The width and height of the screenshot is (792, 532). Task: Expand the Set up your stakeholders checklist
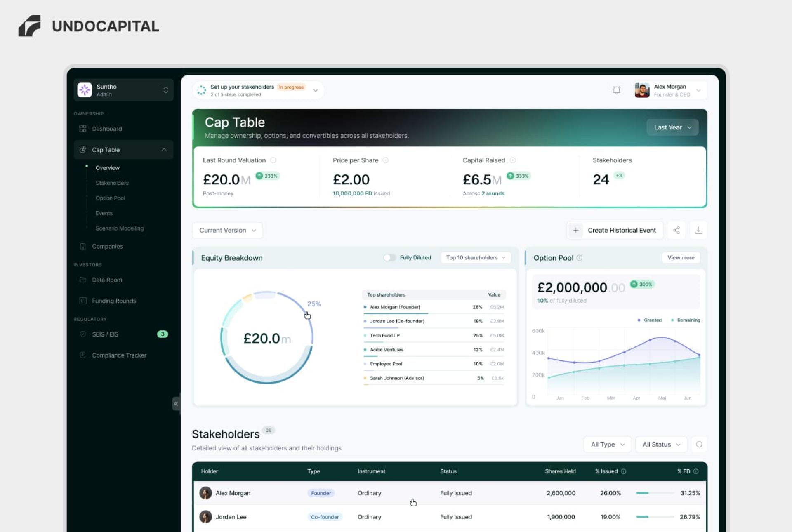pyautogui.click(x=315, y=90)
